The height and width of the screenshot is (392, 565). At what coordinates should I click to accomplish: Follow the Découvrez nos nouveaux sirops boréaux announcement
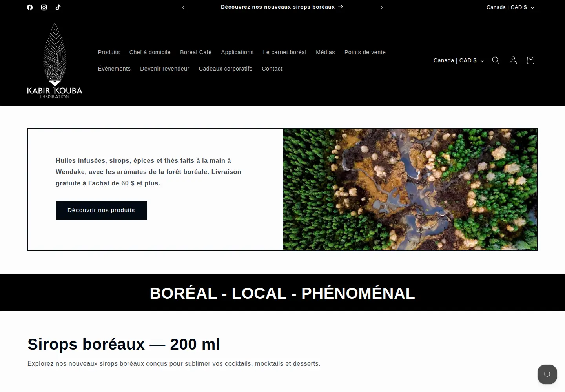[x=282, y=7]
